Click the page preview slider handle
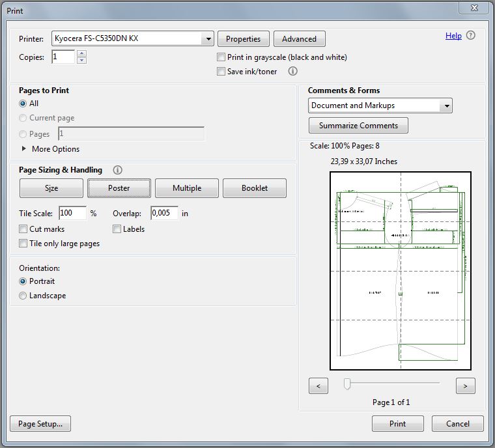495x448 pixels. click(347, 384)
